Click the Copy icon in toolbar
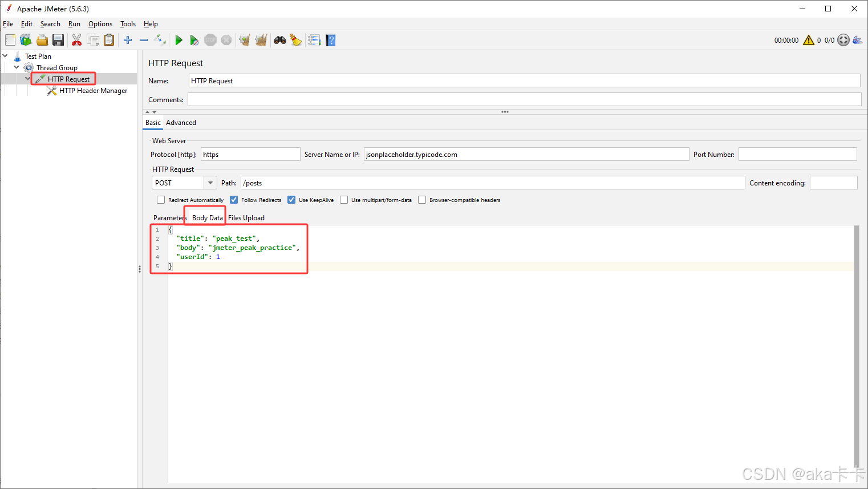The height and width of the screenshot is (489, 868). [93, 40]
